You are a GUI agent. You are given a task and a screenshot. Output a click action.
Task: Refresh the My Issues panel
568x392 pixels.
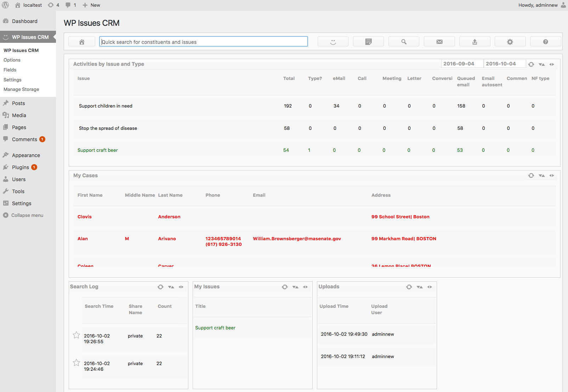(x=285, y=287)
